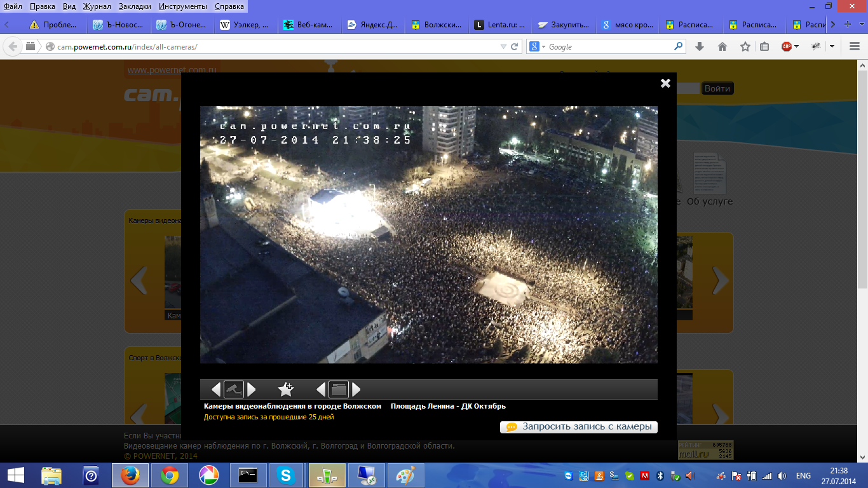This screenshot has height=488, width=868.
Task: Open Paint from the taskbar
Action: point(405,475)
